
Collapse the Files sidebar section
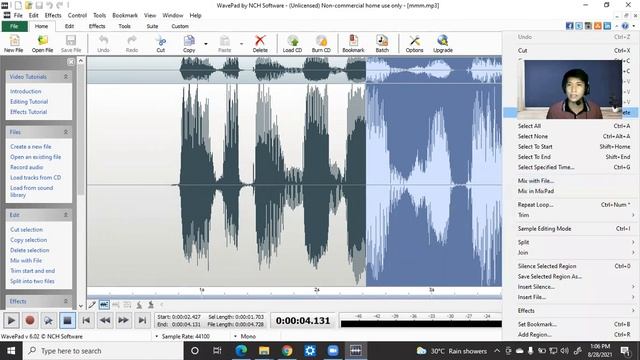pyautogui.click(x=66, y=132)
